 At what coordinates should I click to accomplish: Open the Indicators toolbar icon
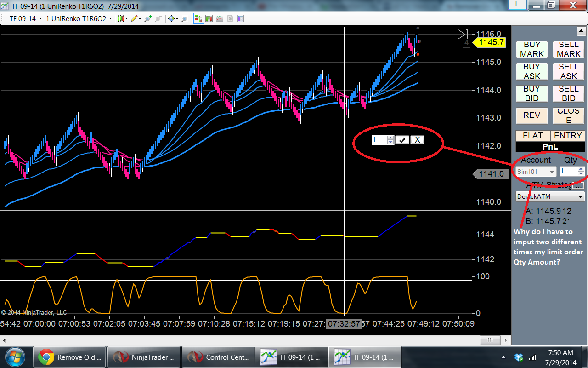click(x=209, y=19)
